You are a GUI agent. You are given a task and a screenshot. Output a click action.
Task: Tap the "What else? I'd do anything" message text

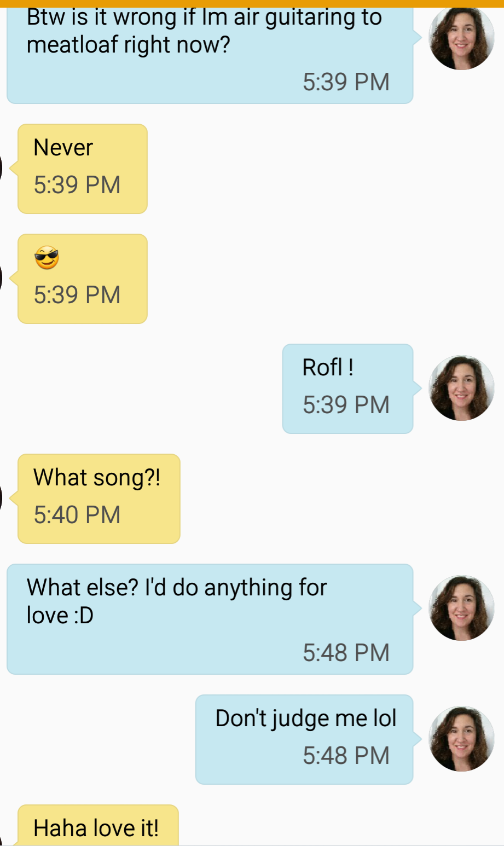click(x=177, y=601)
